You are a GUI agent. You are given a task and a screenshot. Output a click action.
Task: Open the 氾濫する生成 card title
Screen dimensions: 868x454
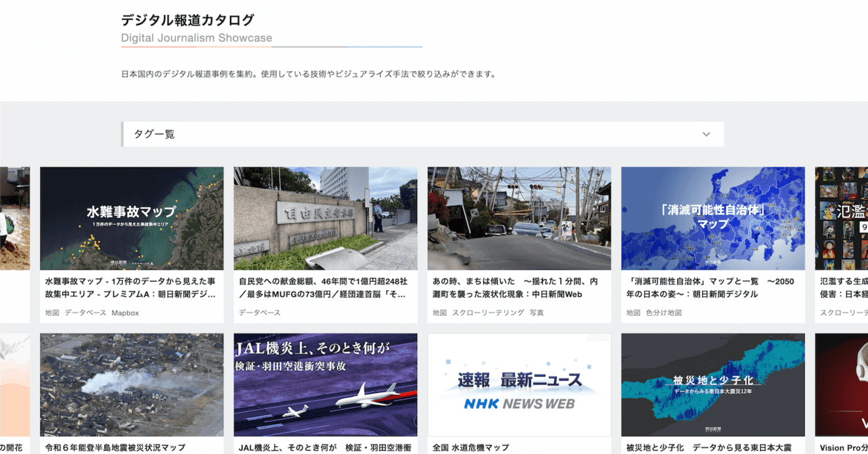pyautogui.click(x=844, y=288)
